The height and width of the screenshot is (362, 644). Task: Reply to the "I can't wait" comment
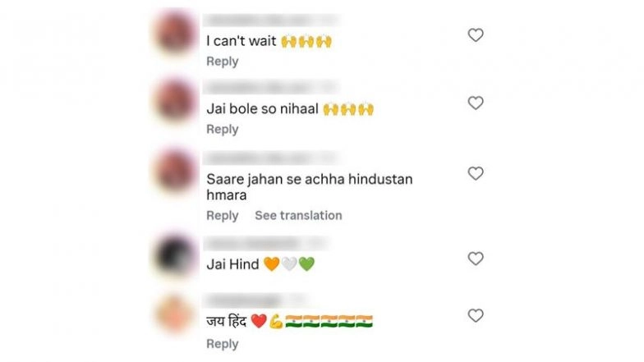[x=222, y=62]
